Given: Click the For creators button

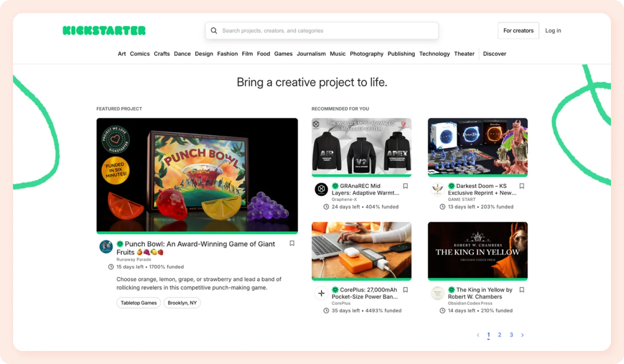Looking at the screenshot, I should coord(518,30).
